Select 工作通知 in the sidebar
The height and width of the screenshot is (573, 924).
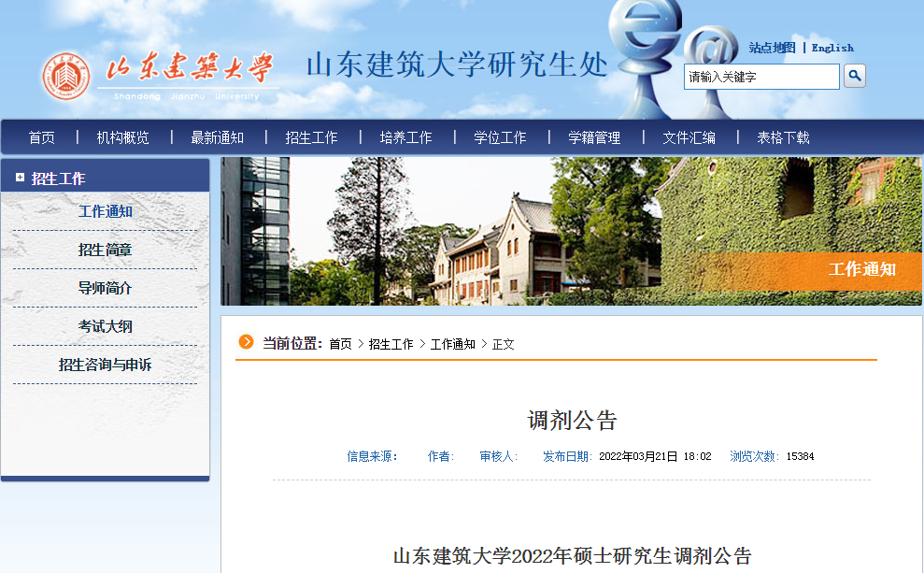105,211
